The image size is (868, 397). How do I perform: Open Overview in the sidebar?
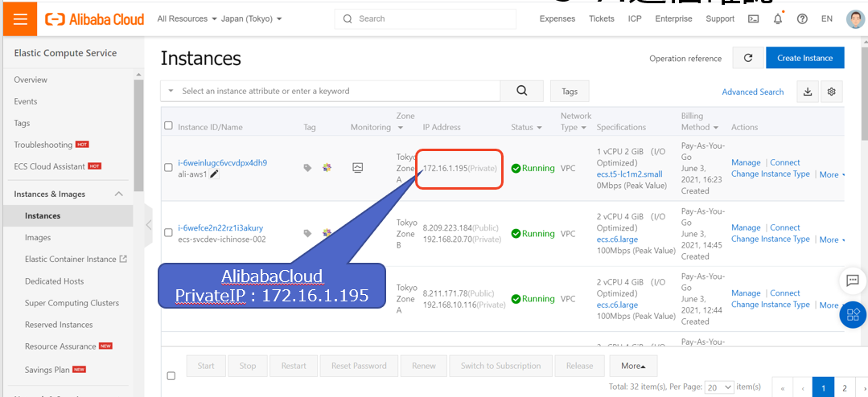coord(31,80)
